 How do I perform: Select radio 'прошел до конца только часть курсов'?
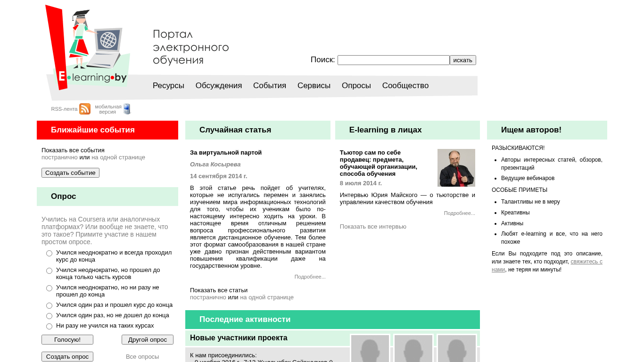click(49, 271)
